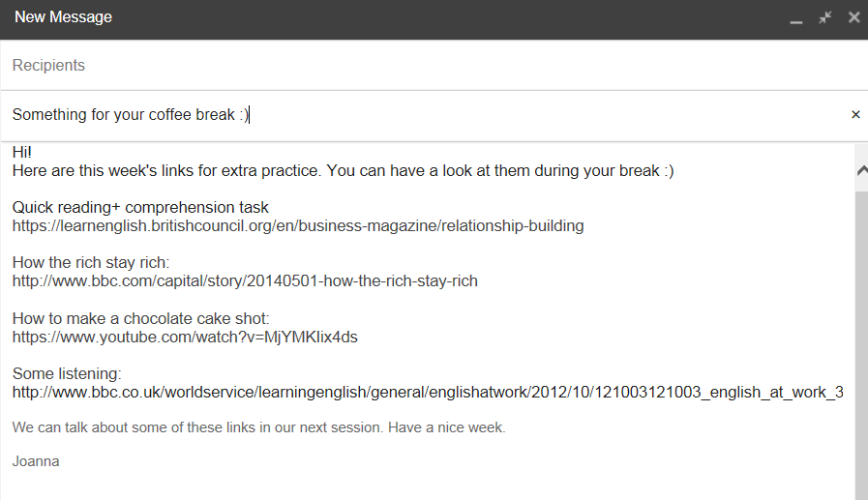Open the BBC English at Work listening link

coord(428,393)
